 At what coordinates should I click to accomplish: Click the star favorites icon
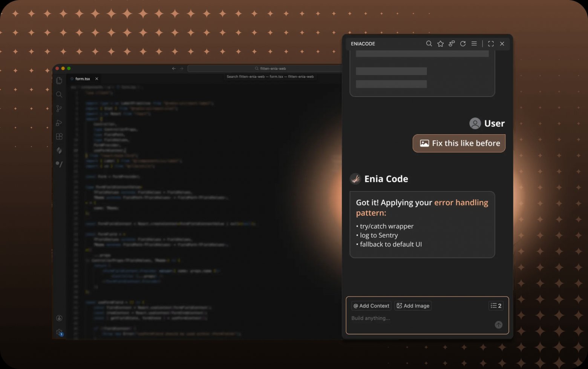point(440,44)
